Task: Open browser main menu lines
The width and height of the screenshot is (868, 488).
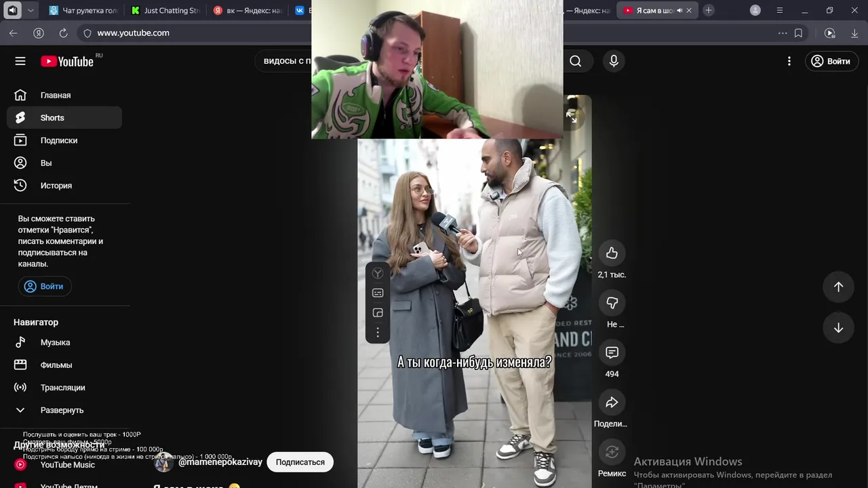Action: point(779,10)
